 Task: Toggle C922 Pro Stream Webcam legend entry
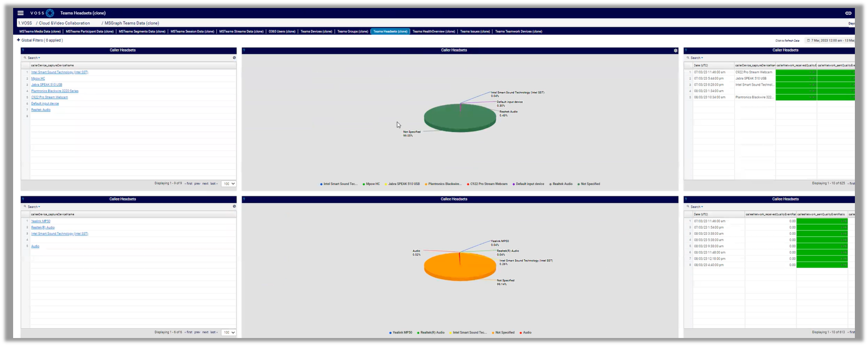[487, 184]
